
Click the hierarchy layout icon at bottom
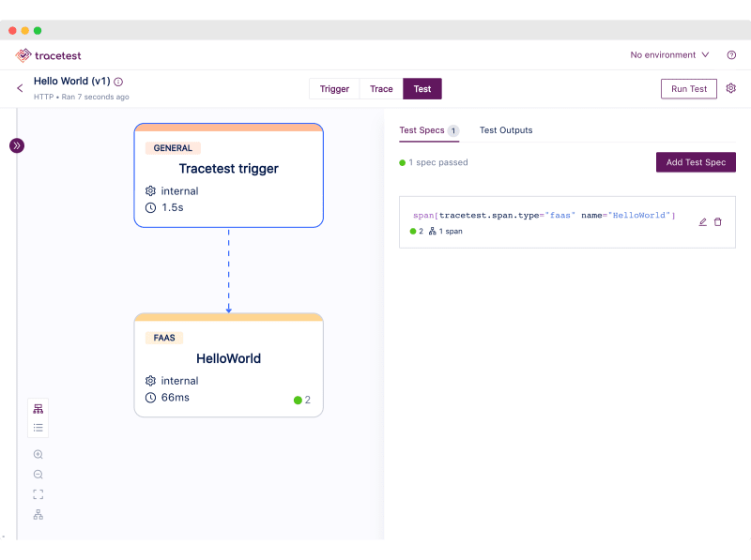(x=38, y=515)
